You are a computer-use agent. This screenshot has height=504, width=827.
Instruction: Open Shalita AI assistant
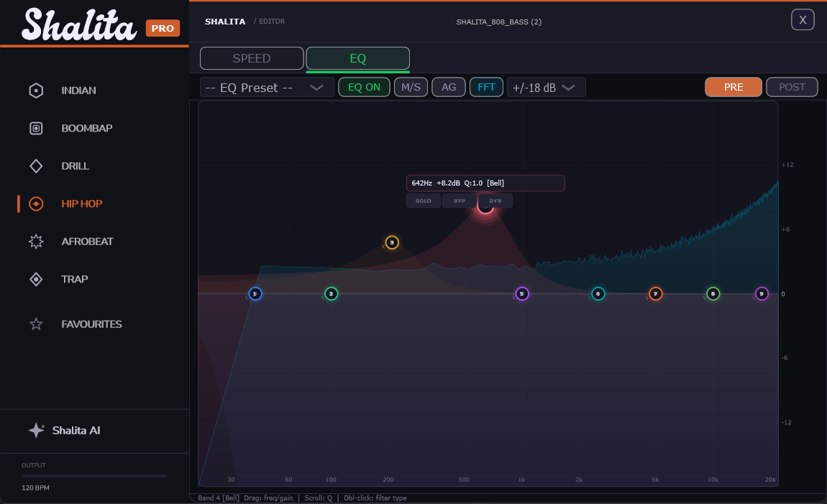pyautogui.click(x=76, y=430)
